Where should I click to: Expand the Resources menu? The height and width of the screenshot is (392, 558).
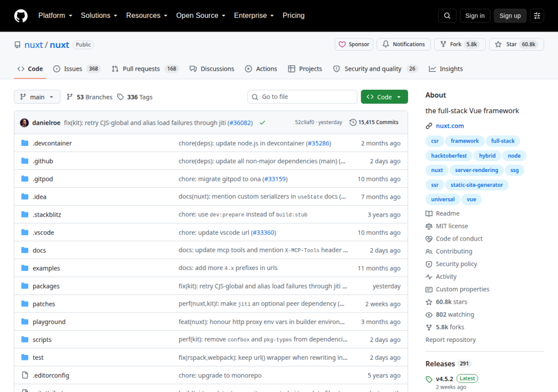pyautogui.click(x=147, y=16)
